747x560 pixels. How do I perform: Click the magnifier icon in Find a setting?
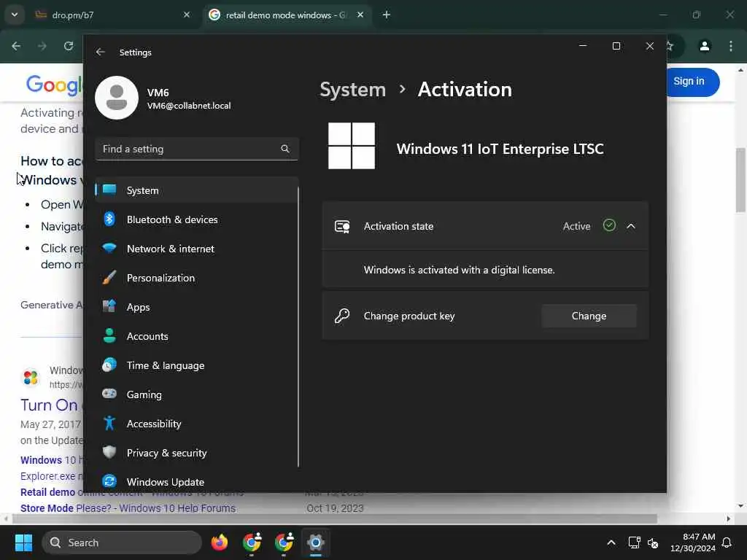coord(285,149)
